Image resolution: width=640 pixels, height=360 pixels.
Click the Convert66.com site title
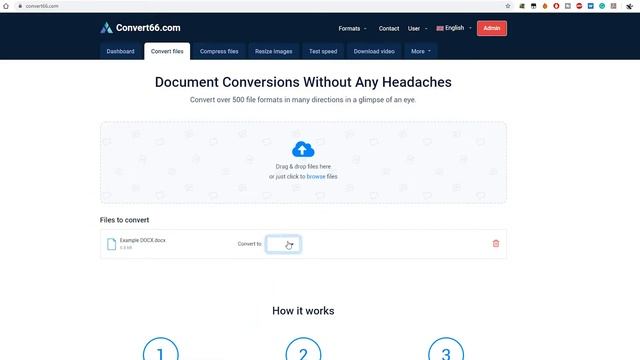coord(148,28)
